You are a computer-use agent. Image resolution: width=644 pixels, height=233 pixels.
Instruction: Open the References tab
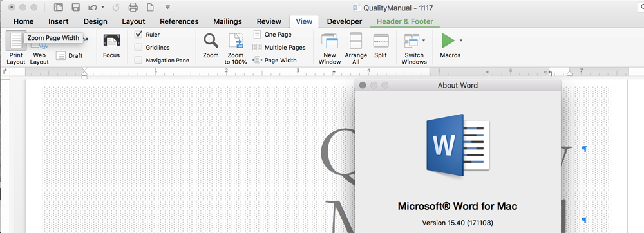tap(179, 21)
